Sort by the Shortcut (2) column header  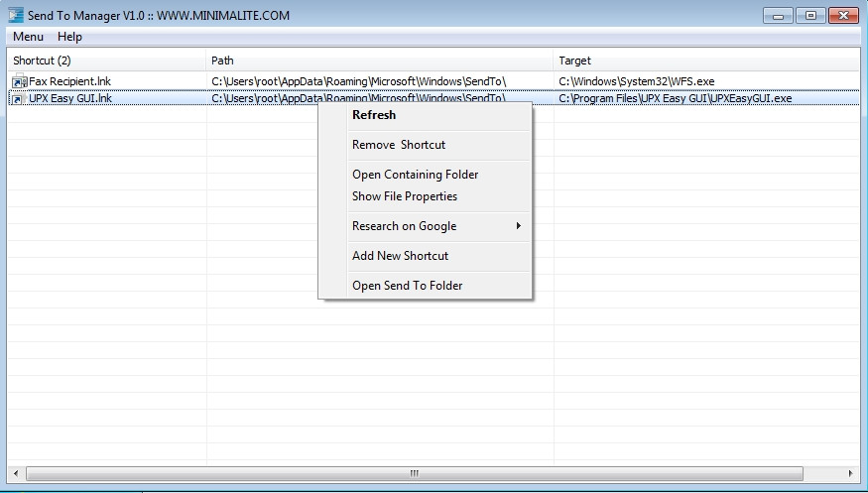(106, 61)
